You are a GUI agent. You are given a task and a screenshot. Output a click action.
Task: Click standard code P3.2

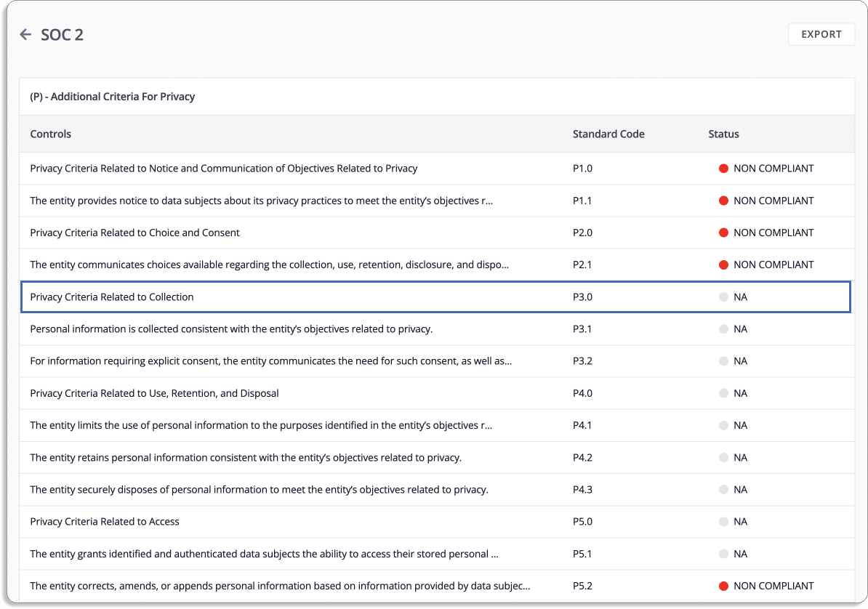pyautogui.click(x=582, y=361)
